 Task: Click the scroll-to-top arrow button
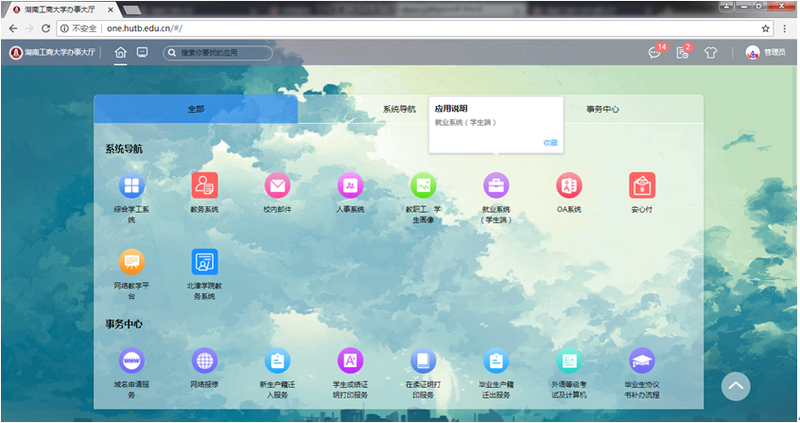click(736, 386)
